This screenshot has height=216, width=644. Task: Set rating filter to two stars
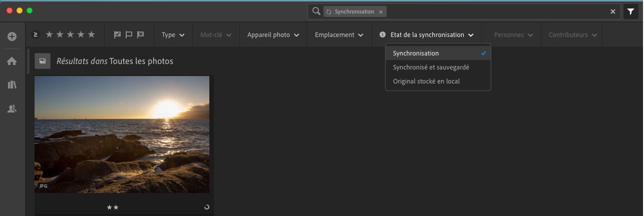60,34
